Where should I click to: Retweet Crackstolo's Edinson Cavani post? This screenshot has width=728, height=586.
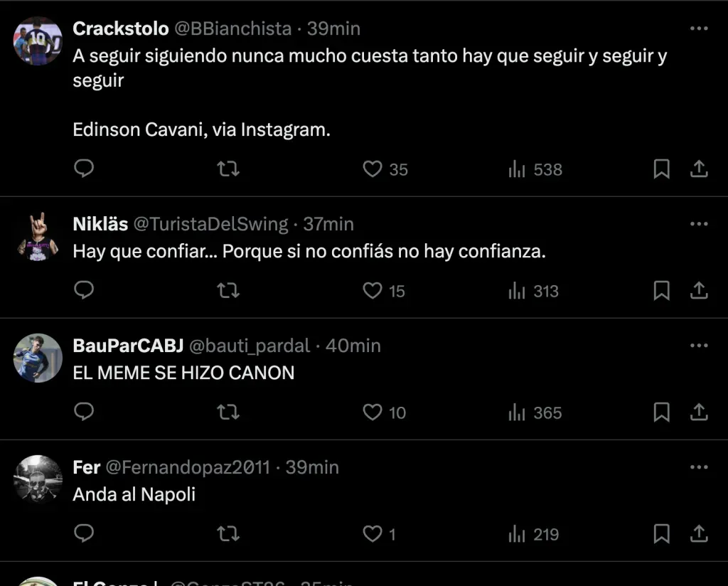(x=227, y=169)
